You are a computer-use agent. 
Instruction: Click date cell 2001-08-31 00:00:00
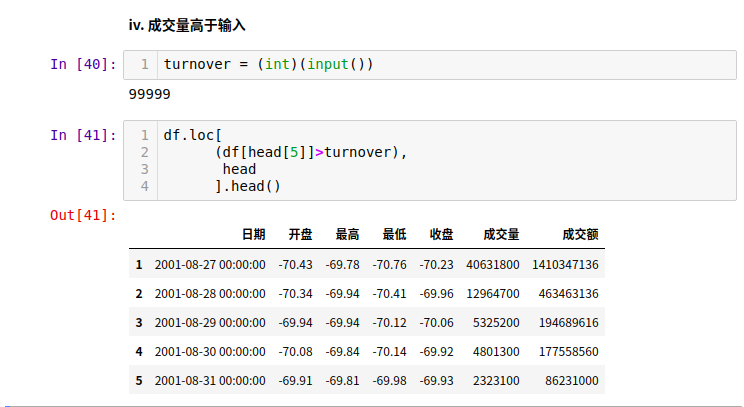[210, 380]
